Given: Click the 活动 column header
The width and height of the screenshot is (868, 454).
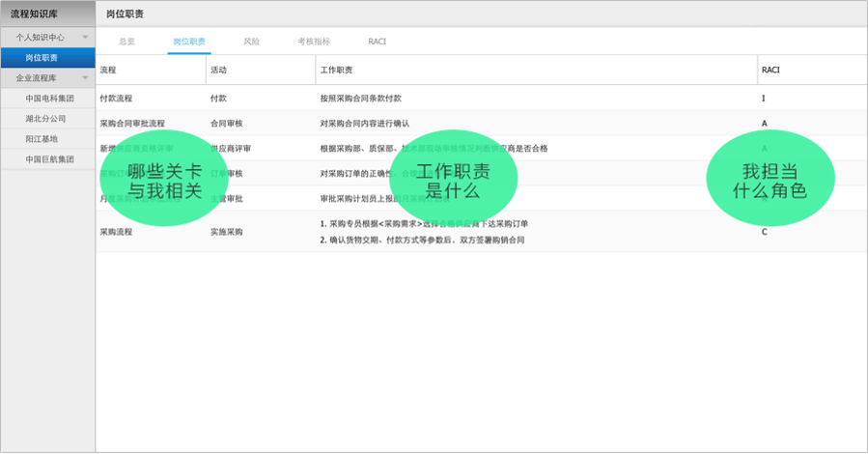Looking at the screenshot, I should pos(218,71).
